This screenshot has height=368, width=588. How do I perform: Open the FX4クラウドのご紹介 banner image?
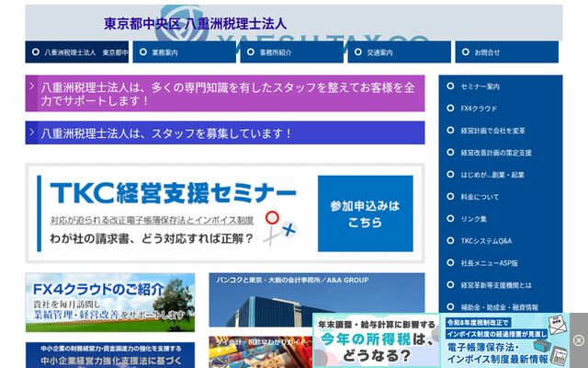coord(110,303)
